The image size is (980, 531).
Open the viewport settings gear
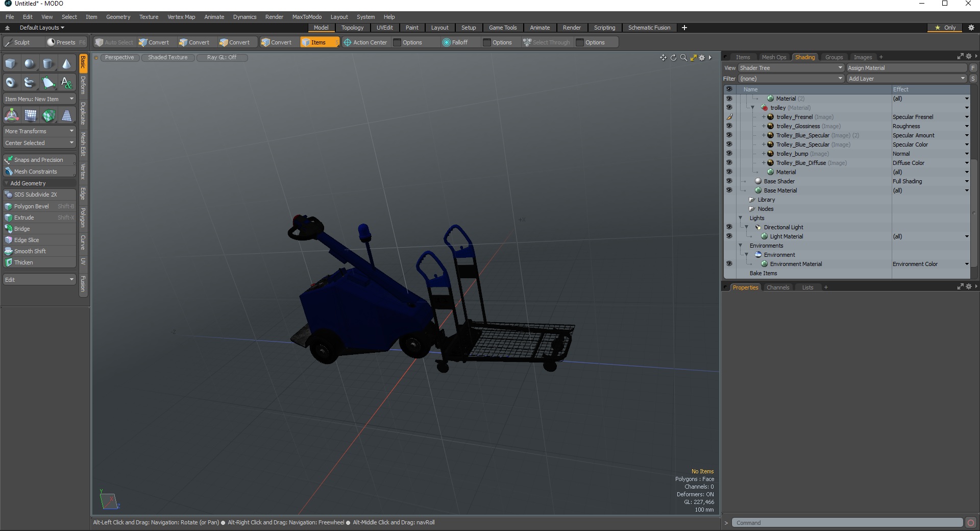[x=702, y=58]
